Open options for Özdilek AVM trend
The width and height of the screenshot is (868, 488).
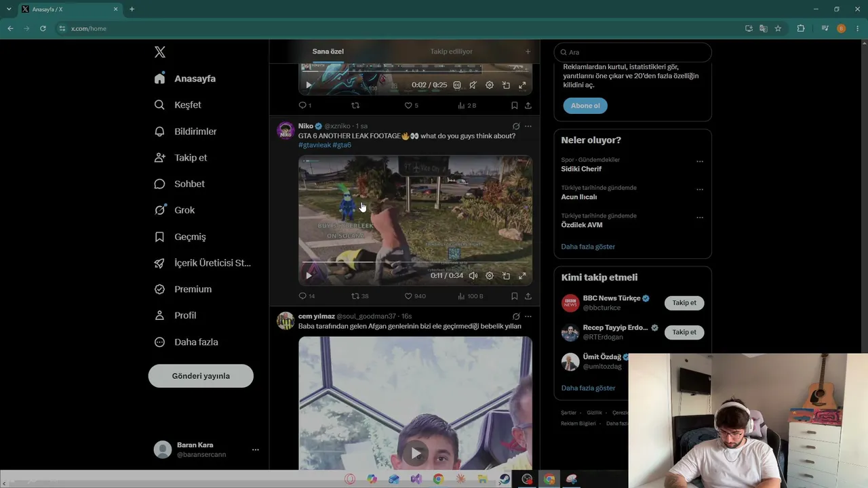pyautogui.click(x=700, y=218)
